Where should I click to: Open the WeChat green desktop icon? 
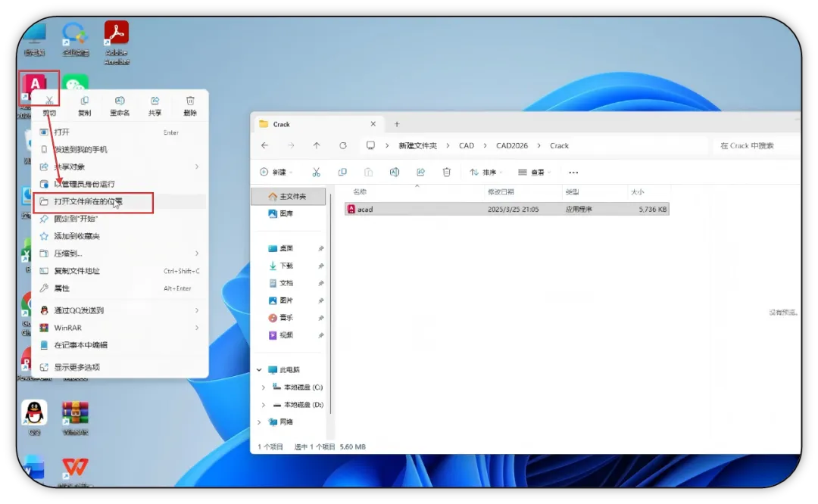(x=75, y=82)
